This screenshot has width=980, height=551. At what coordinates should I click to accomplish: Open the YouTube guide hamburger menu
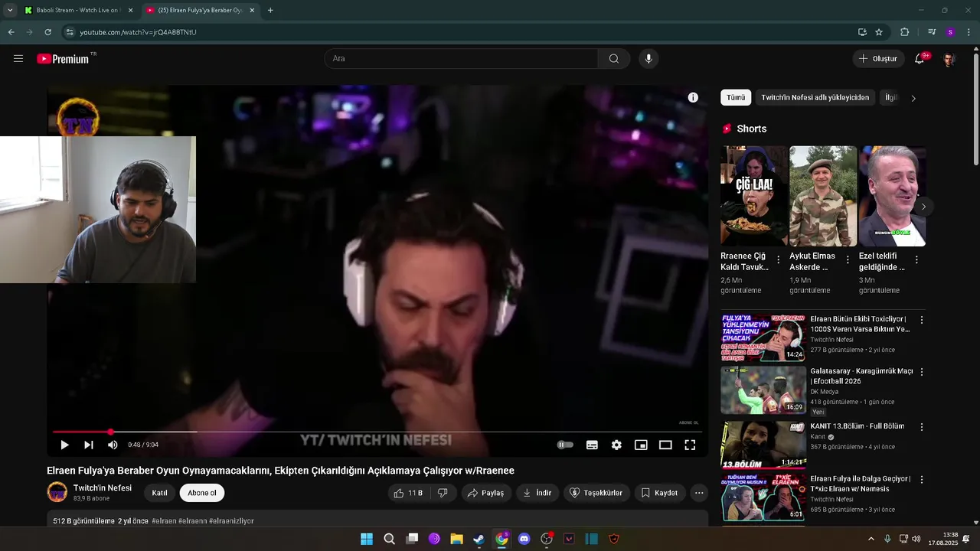[18, 59]
